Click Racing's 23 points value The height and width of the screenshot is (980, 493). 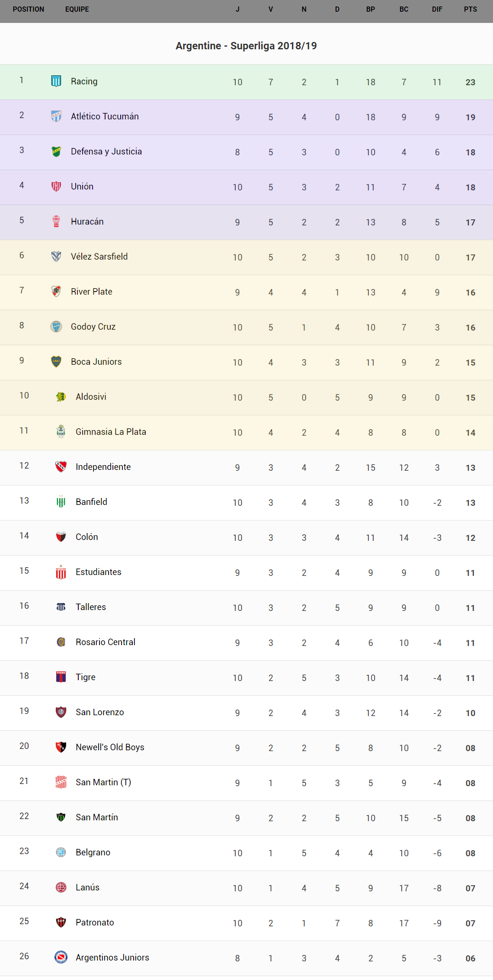pos(471,82)
